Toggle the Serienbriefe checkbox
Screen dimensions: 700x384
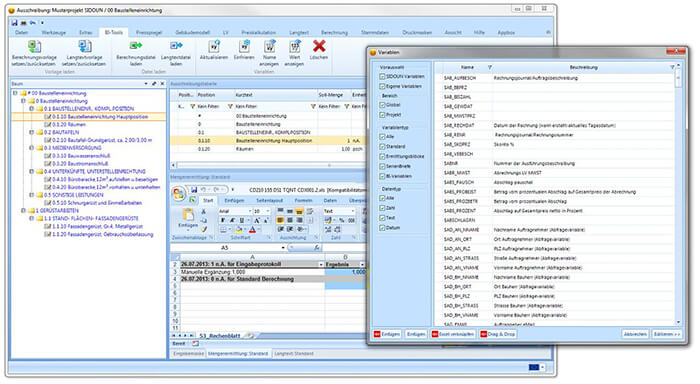point(382,166)
